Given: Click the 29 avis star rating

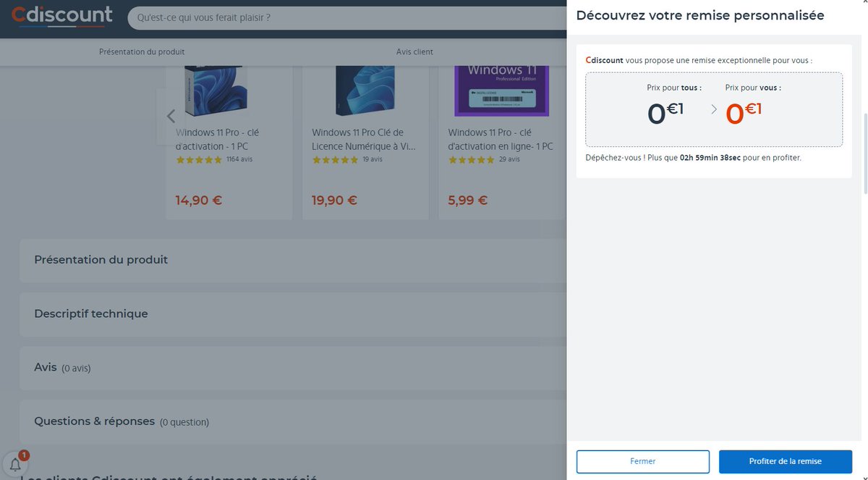Looking at the screenshot, I should click(x=484, y=159).
